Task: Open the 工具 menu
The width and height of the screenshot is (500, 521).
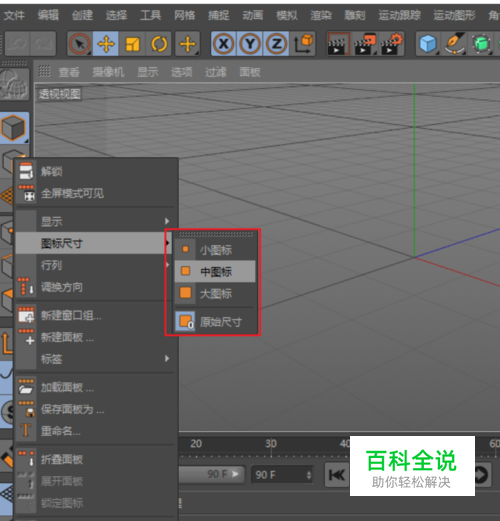Action: point(151,15)
